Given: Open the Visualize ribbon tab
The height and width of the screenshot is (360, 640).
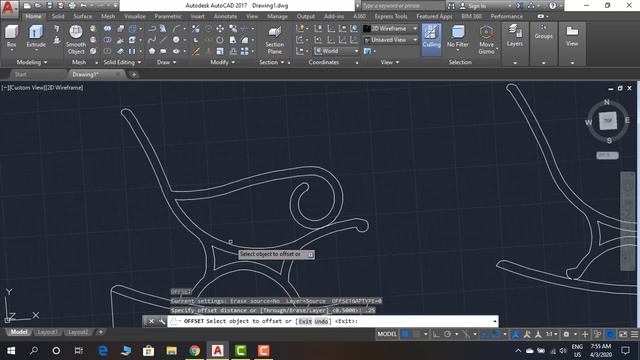Looking at the screenshot, I should tap(135, 16).
